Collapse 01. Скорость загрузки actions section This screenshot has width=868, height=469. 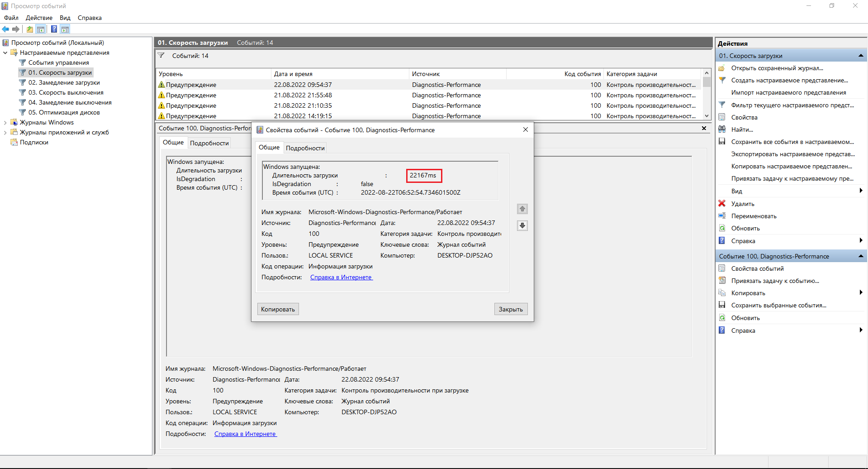point(861,56)
